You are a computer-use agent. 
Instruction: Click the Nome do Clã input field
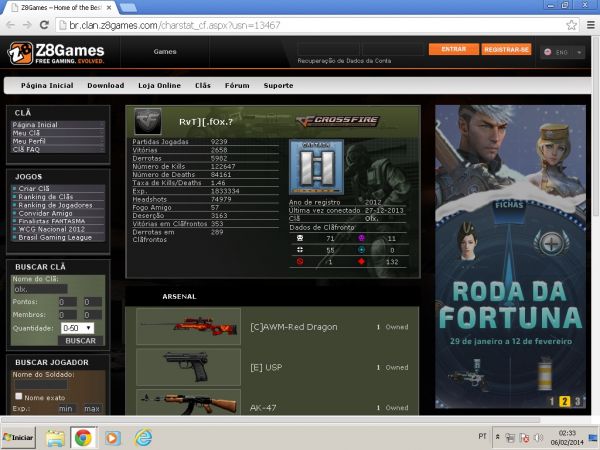[x=40, y=289]
